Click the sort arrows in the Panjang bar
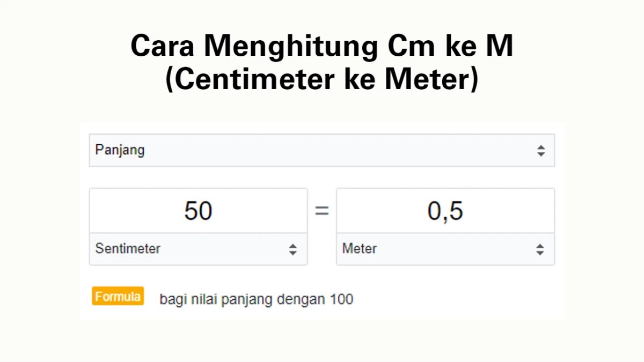Viewport: 644px width, 362px height. click(x=540, y=151)
